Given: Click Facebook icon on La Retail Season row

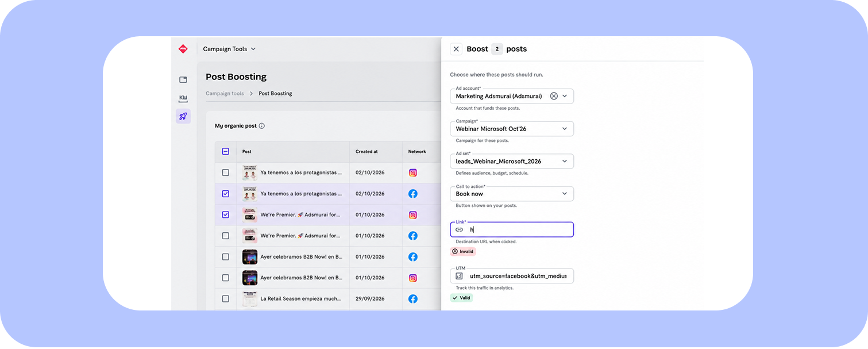Looking at the screenshot, I should pos(412,299).
